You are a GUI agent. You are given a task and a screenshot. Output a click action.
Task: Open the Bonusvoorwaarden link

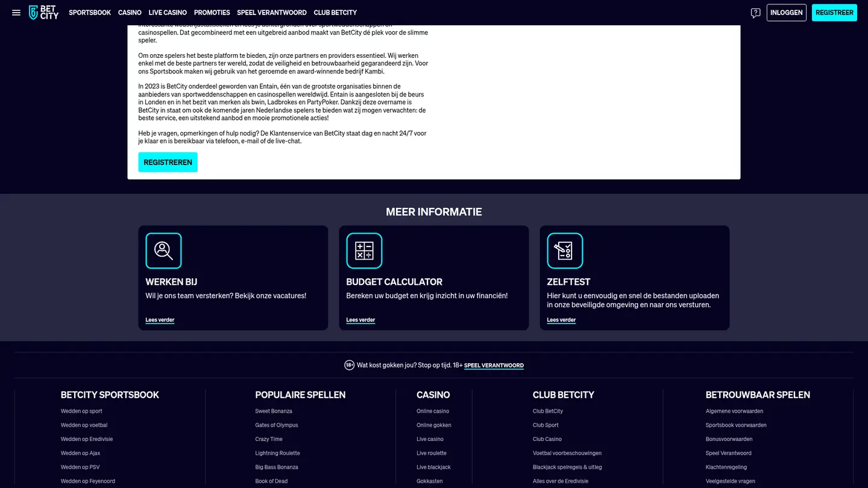click(729, 439)
